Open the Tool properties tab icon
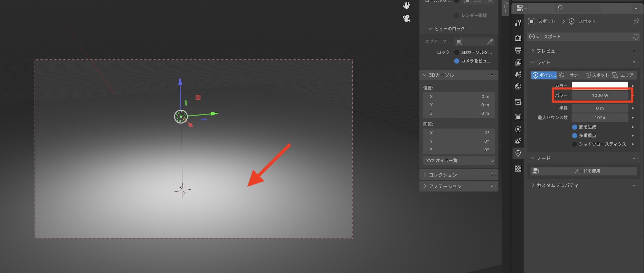The height and width of the screenshot is (273, 644). 518,23
